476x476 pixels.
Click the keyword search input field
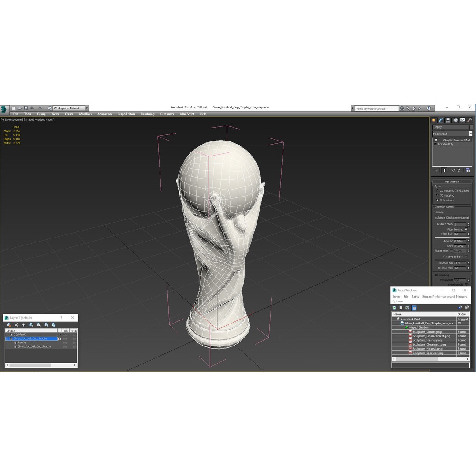(x=376, y=108)
